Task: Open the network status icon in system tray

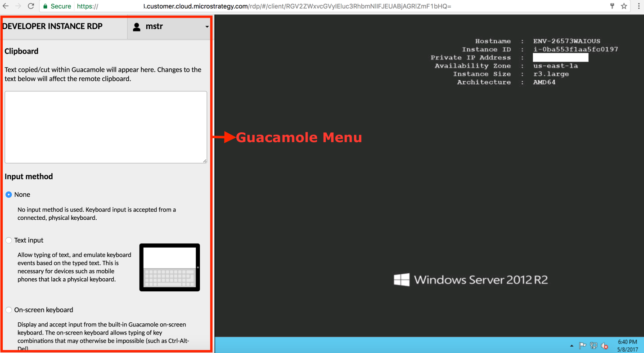Action: (x=593, y=346)
